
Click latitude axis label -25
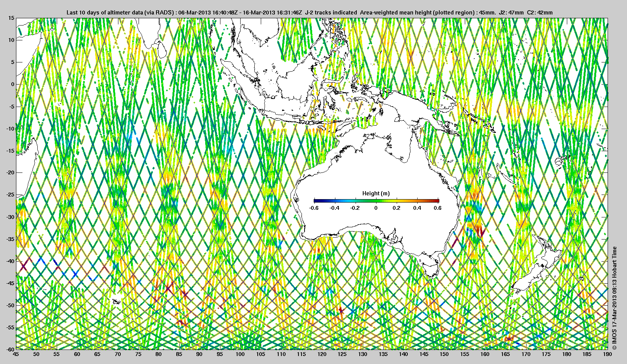tap(11, 195)
